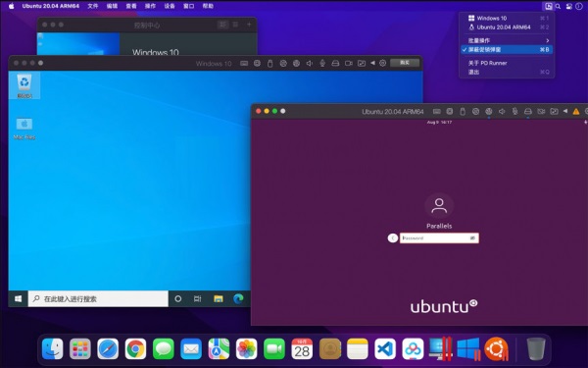588x368 pixels.
Task: Open the Recycle Bin on Windows desktop
Action: [24, 85]
